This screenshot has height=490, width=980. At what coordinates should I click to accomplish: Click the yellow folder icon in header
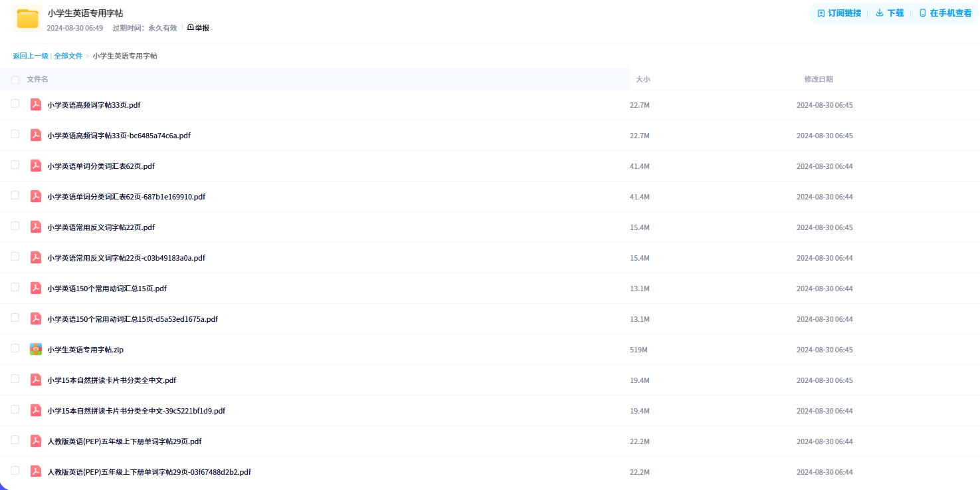click(27, 19)
